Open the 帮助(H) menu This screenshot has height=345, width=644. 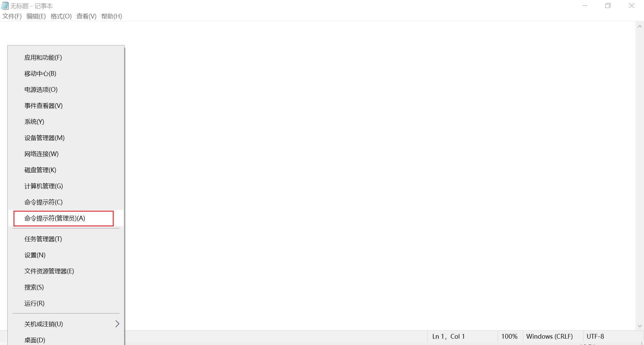[112, 16]
